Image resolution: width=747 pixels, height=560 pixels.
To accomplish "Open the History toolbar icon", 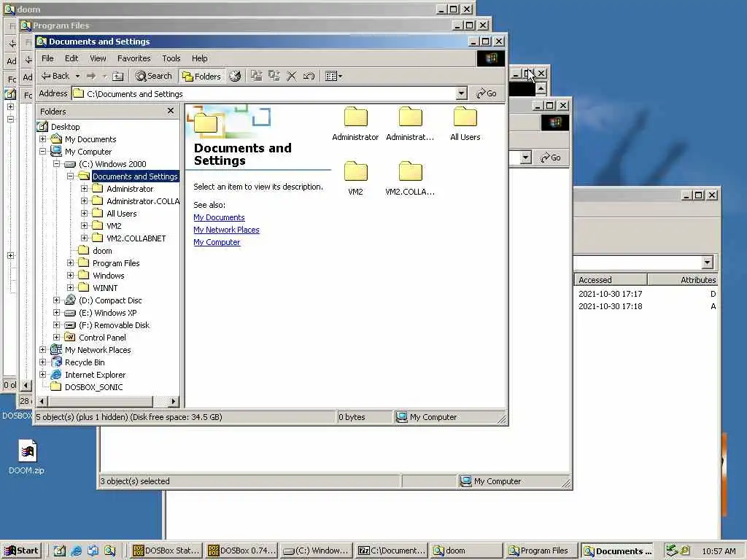I will [235, 76].
